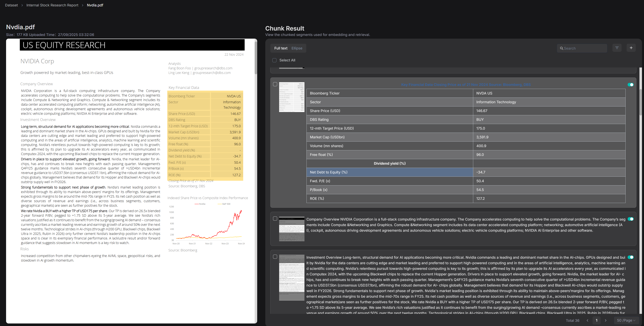This screenshot has height=326, width=644.
Task: Toggle off Investment Overview chunk switch
Action: 630,257
